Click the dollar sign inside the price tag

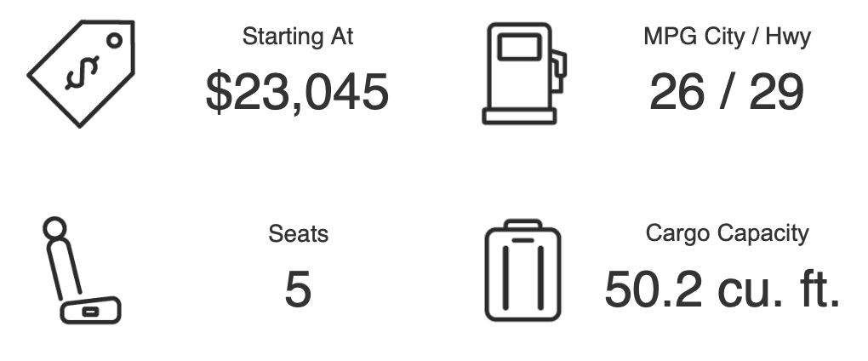click(x=82, y=72)
